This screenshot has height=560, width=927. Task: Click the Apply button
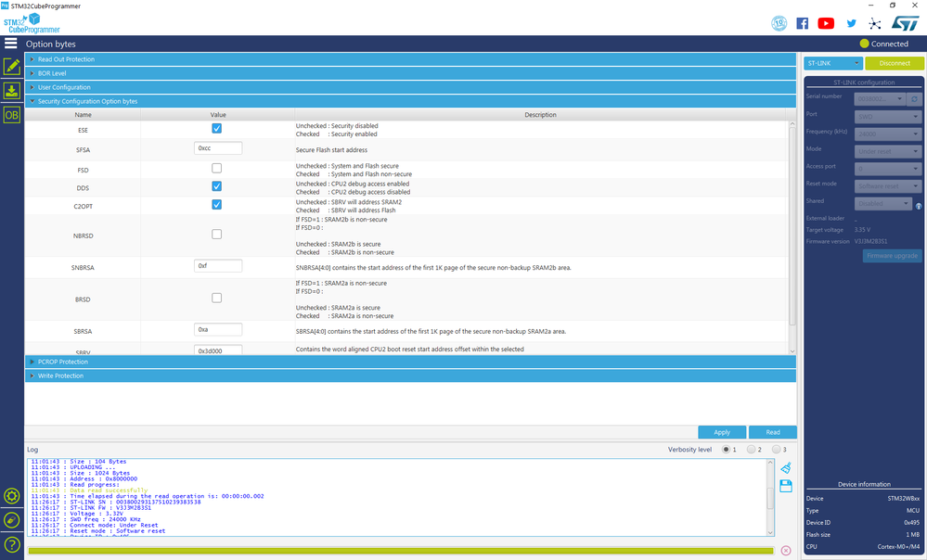pos(722,432)
